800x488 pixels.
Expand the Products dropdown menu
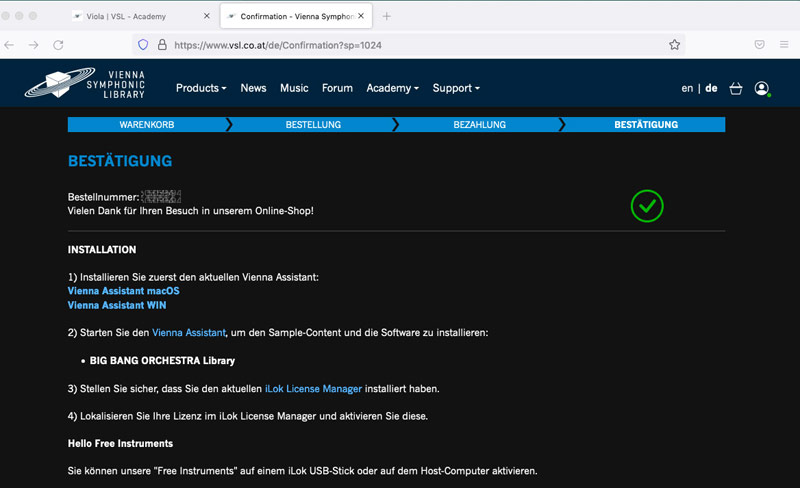pos(201,88)
